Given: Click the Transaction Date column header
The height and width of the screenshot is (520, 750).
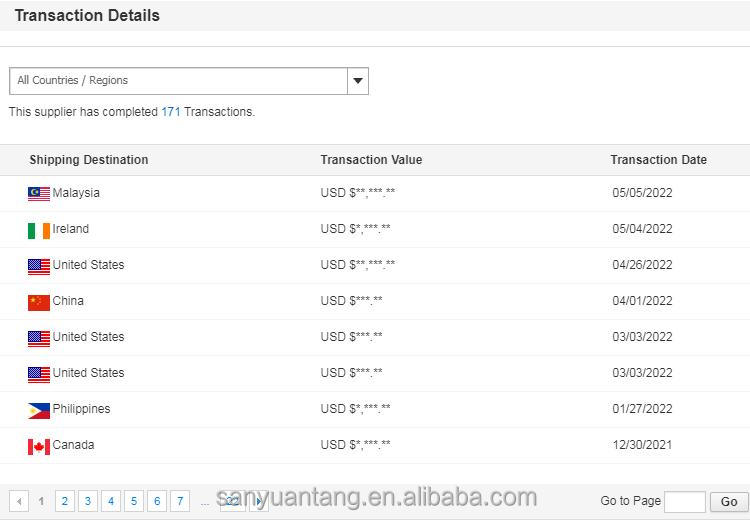Looking at the screenshot, I should pyautogui.click(x=658, y=160).
